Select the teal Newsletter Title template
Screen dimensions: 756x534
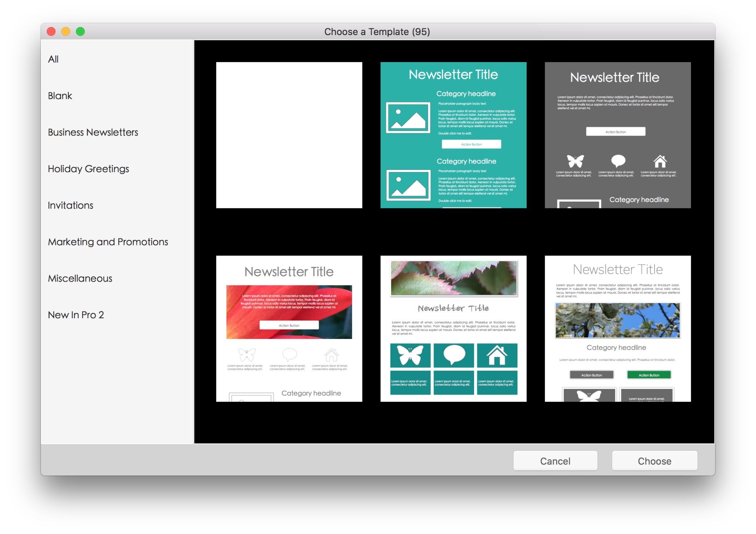click(453, 135)
